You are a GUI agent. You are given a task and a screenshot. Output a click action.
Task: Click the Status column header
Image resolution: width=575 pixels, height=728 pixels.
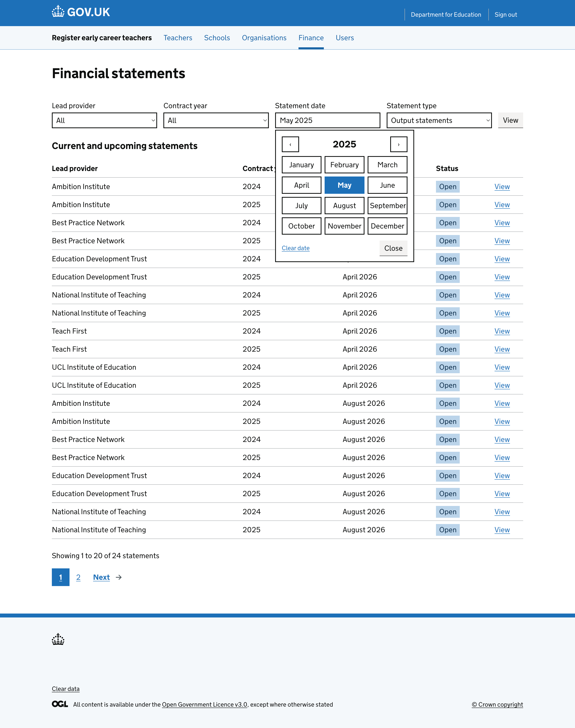tap(447, 168)
